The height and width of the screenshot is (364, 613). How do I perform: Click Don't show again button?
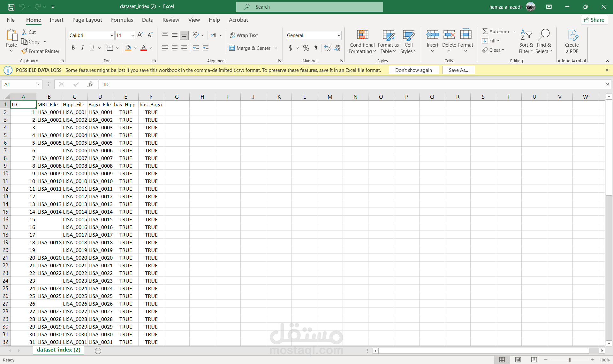pyautogui.click(x=413, y=70)
